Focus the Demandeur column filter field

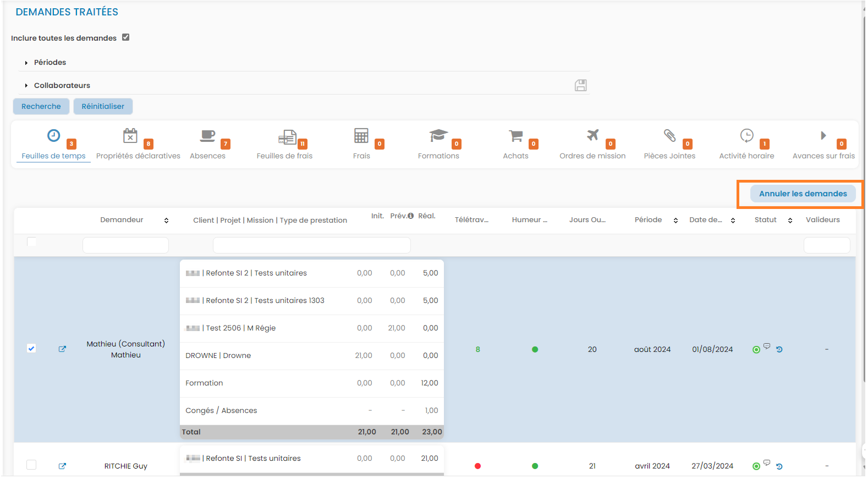coord(125,245)
